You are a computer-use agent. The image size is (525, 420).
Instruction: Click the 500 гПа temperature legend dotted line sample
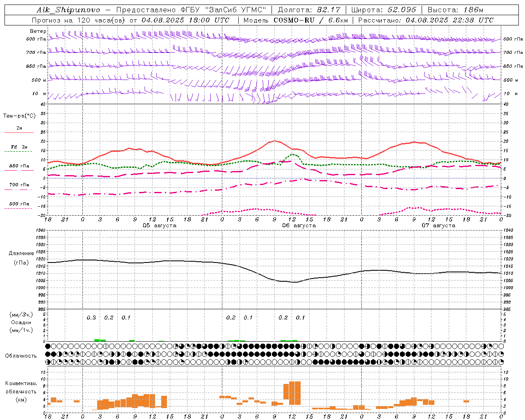[18, 209]
